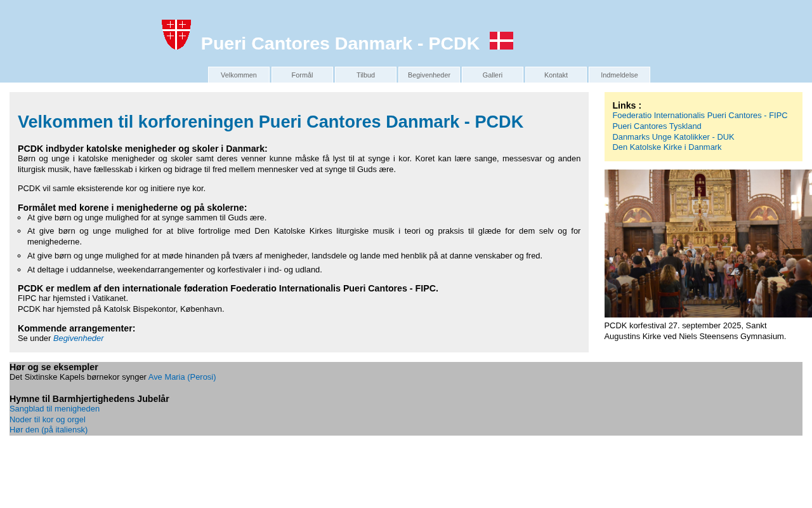Screen dimensions: 812x508
Task: Click the red shield crest logo
Action: coord(176,34)
